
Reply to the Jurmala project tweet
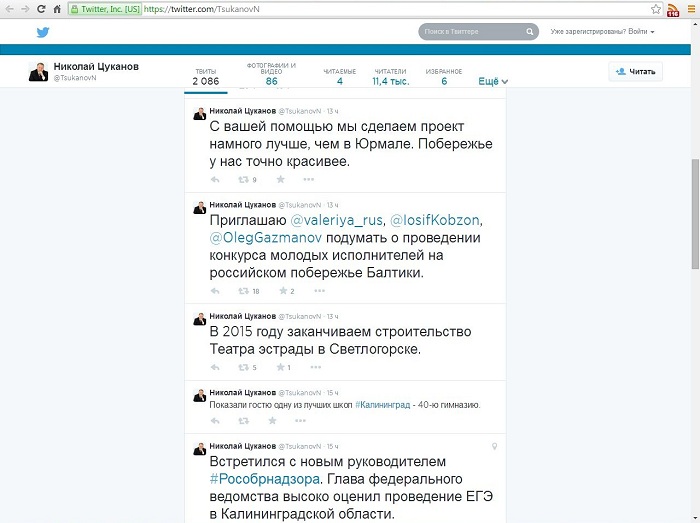pos(215,179)
